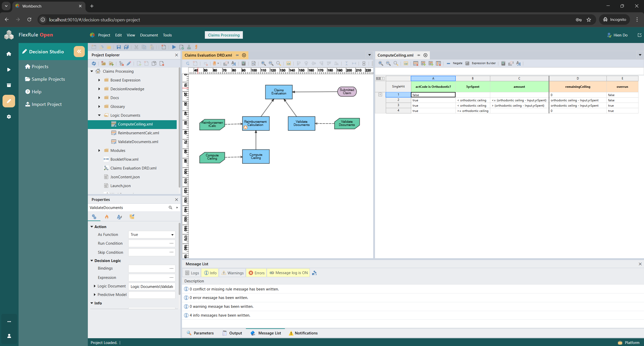This screenshot has width=644, height=346.
Task: Click zoom in icon in the DRD diagram toolbar
Action: point(263,63)
